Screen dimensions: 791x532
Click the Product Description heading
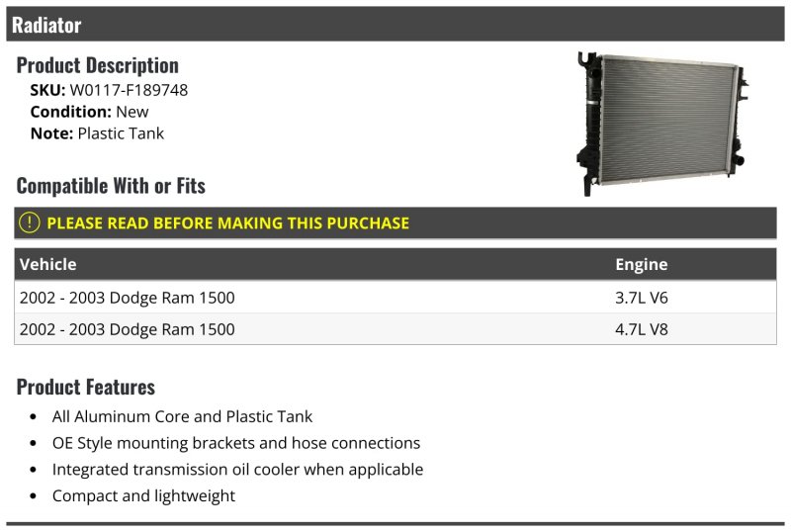pos(97,65)
